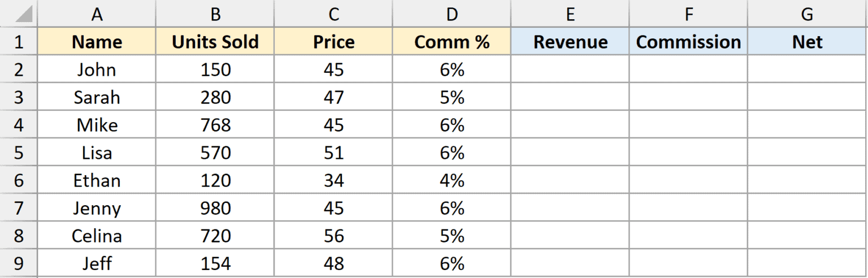
Task: Select the empty Revenue cell for John
Action: [570, 69]
